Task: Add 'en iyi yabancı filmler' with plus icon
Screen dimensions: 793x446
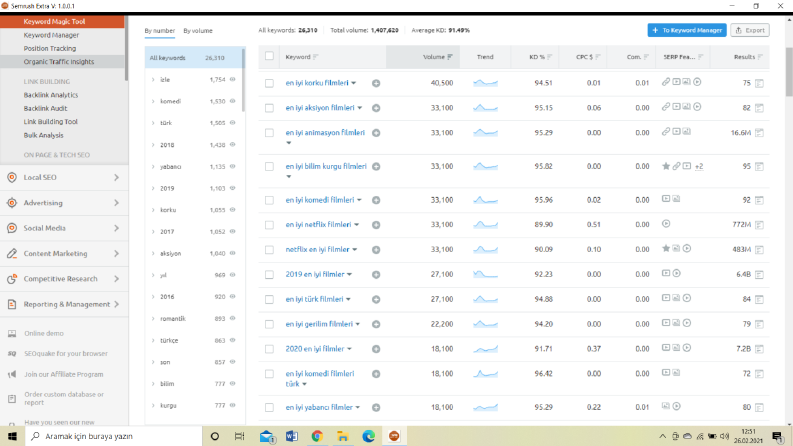Action: click(x=376, y=408)
